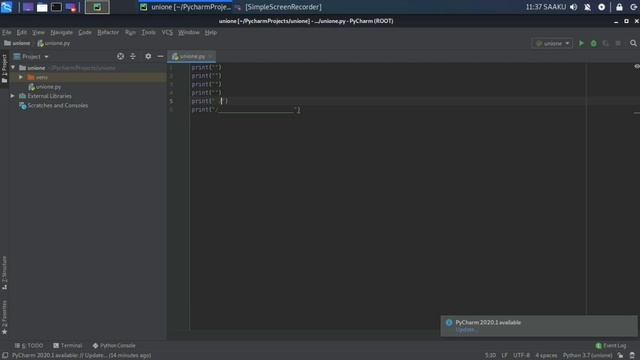The height and width of the screenshot is (360, 640).
Task: Click the stop process square icon
Action: (x=618, y=43)
